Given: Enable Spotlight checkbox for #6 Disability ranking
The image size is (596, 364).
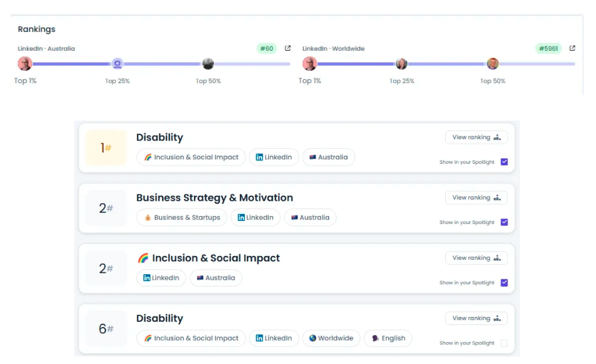Looking at the screenshot, I should (504, 343).
